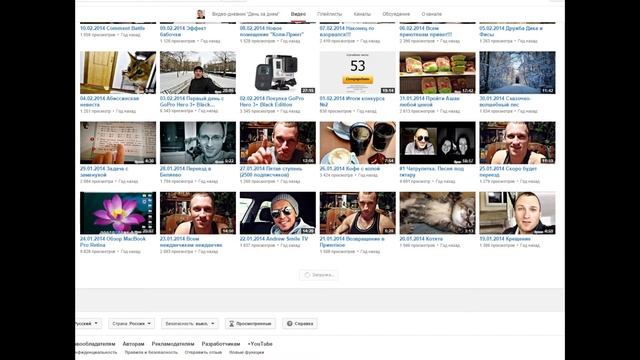Screen dimensions: 640x360
Task: Open title '01.02.2014 Итоги конкурса №2'
Action: pyautogui.click(x=352, y=102)
